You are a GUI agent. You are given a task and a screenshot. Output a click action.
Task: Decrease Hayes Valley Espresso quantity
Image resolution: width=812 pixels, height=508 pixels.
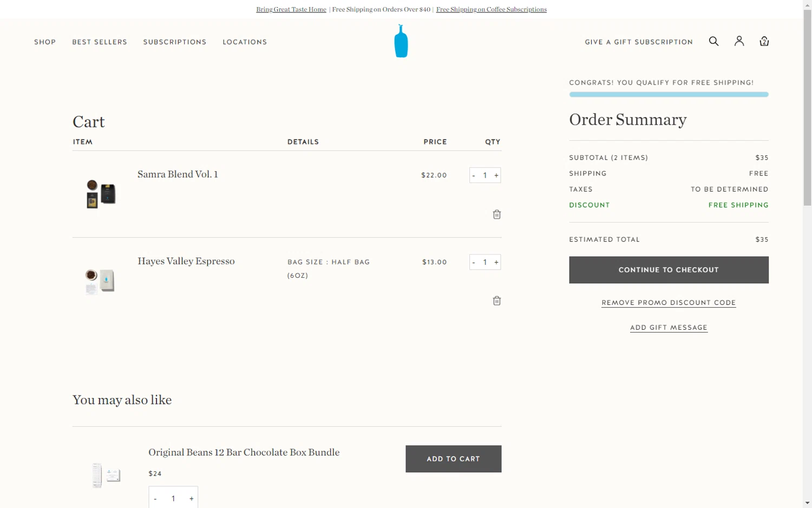point(474,262)
